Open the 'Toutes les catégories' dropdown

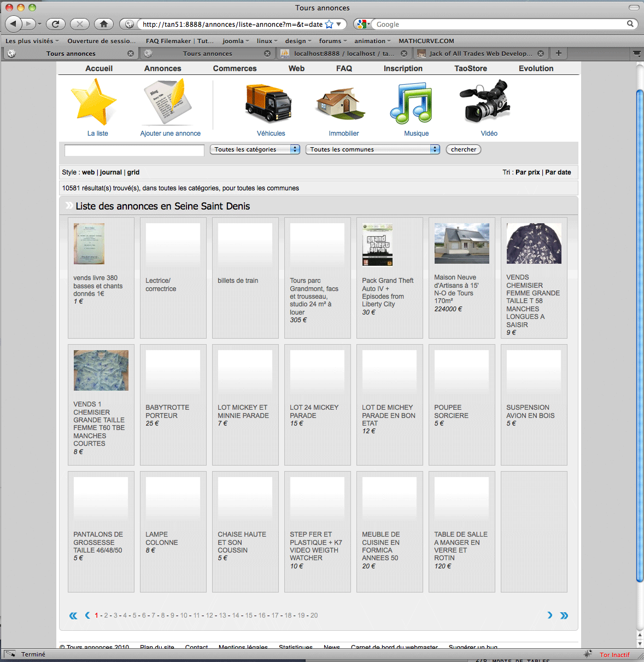255,149
